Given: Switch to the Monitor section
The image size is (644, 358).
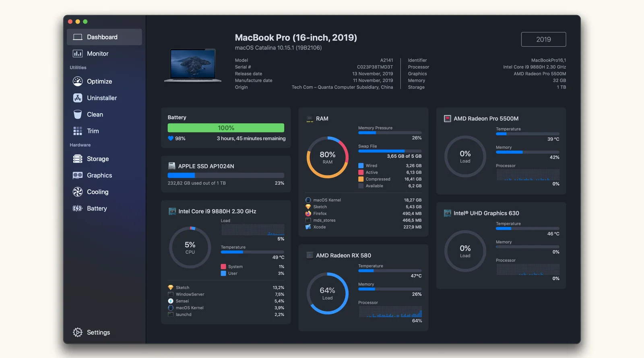Looking at the screenshot, I should (104, 53).
